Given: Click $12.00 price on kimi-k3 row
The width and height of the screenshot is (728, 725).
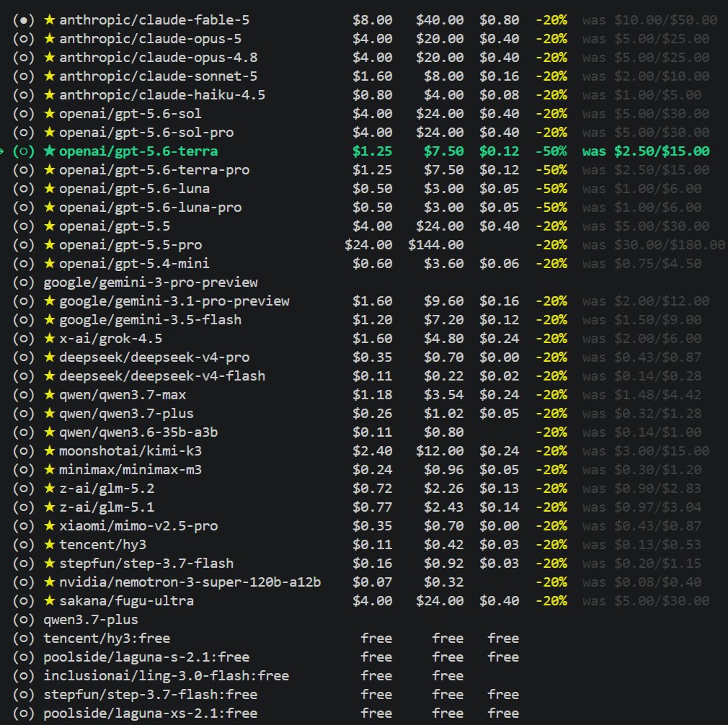Looking at the screenshot, I should pyautogui.click(x=440, y=450).
